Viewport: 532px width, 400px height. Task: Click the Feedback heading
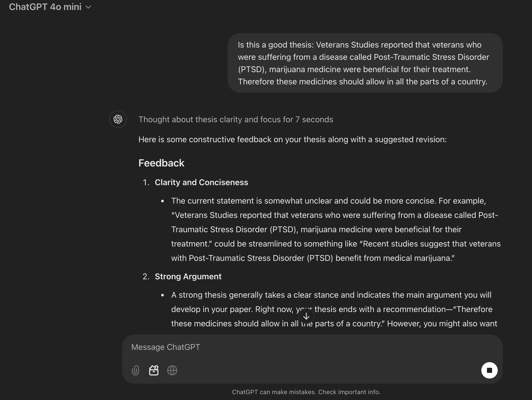pyautogui.click(x=161, y=163)
